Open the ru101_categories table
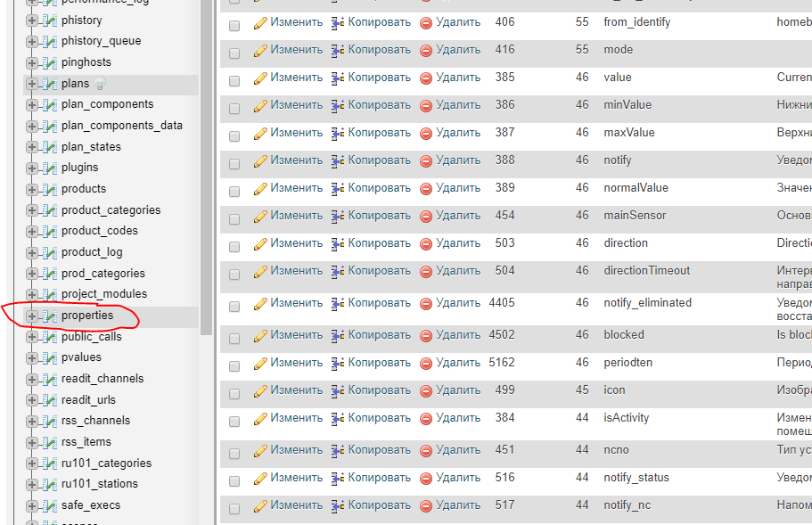 (x=106, y=463)
